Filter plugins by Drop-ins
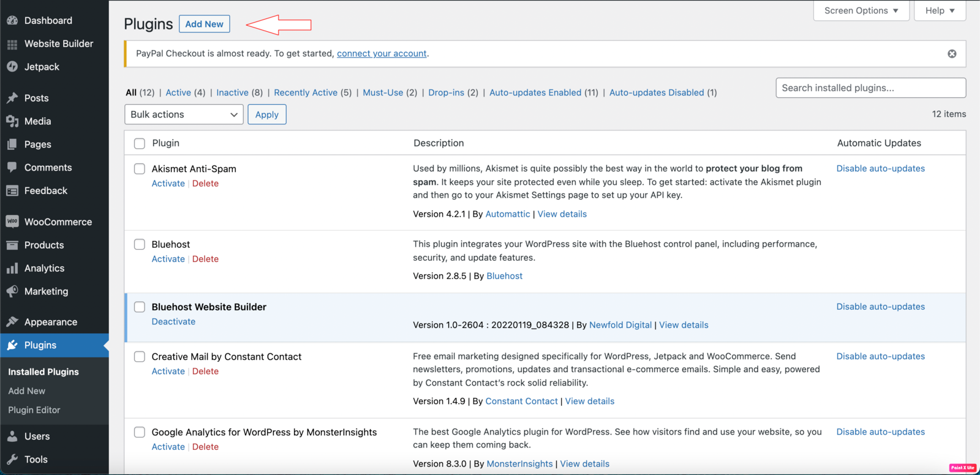This screenshot has width=980, height=475. pos(446,92)
